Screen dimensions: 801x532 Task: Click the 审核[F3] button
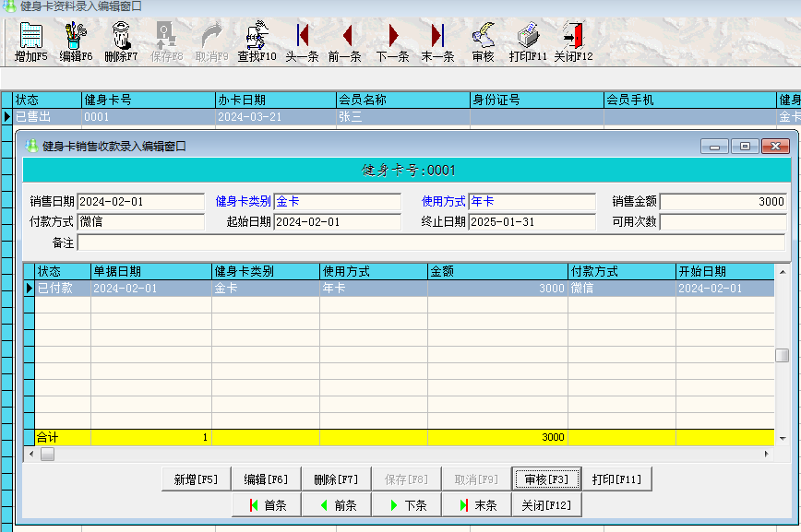click(x=547, y=479)
